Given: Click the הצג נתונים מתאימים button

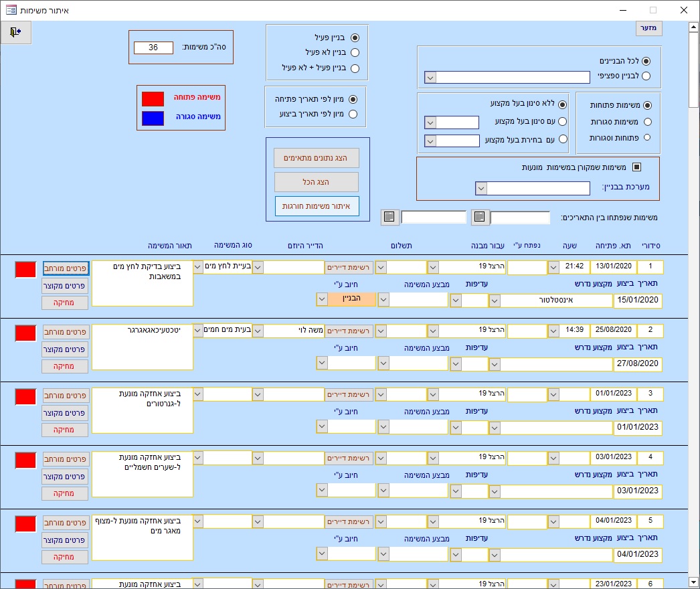Looking at the screenshot, I should [x=316, y=158].
